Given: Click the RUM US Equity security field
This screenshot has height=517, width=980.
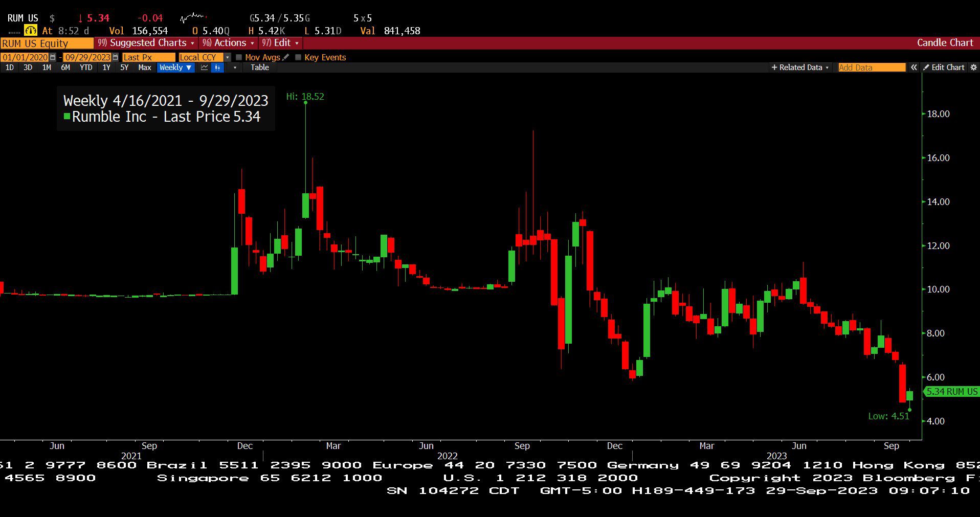Looking at the screenshot, I should pos(47,43).
